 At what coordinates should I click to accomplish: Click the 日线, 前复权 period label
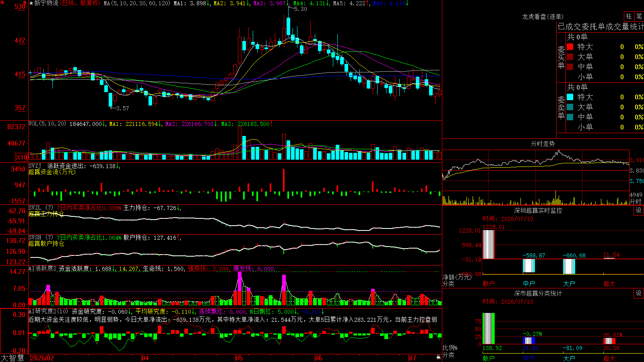[x=80, y=3]
